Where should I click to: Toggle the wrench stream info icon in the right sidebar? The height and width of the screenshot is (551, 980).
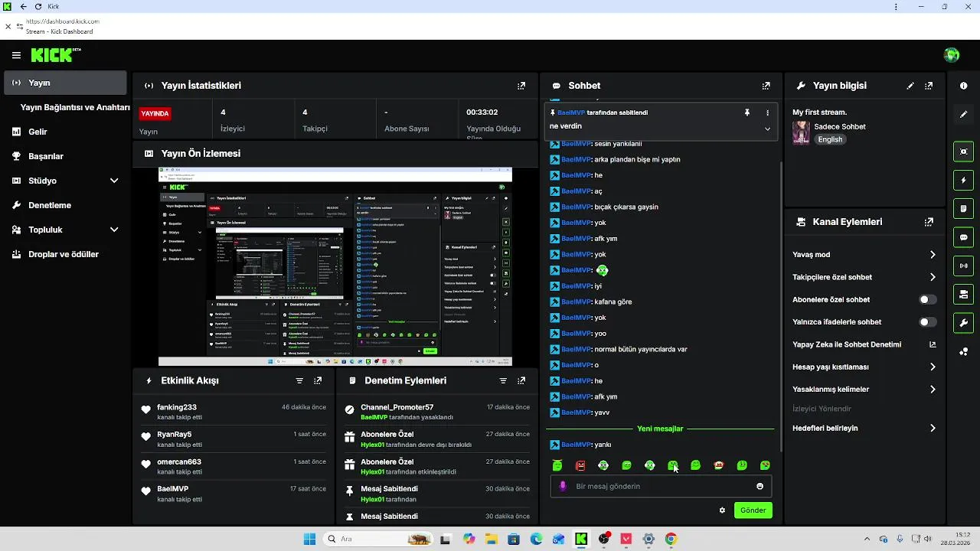(x=964, y=323)
